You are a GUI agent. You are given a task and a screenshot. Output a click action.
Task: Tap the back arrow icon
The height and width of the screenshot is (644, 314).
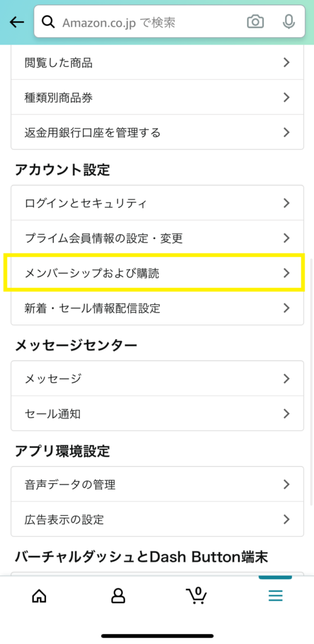[x=17, y=22]
